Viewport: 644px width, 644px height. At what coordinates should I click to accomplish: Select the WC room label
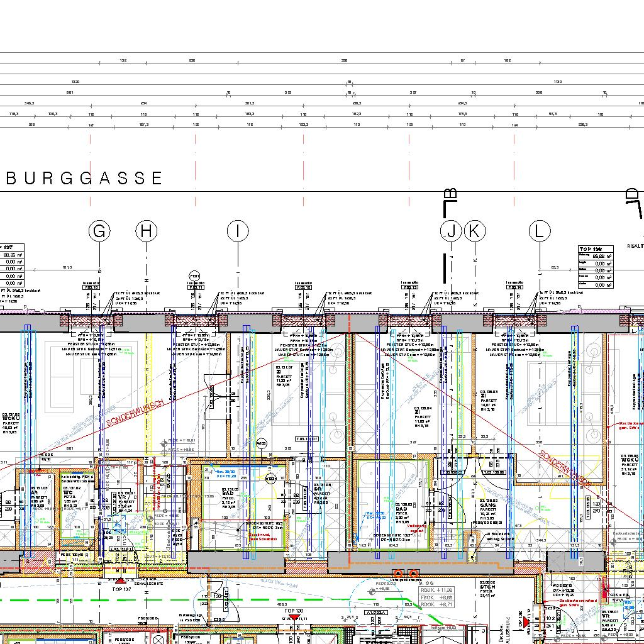pyautogui.click(x=69, y=492)
